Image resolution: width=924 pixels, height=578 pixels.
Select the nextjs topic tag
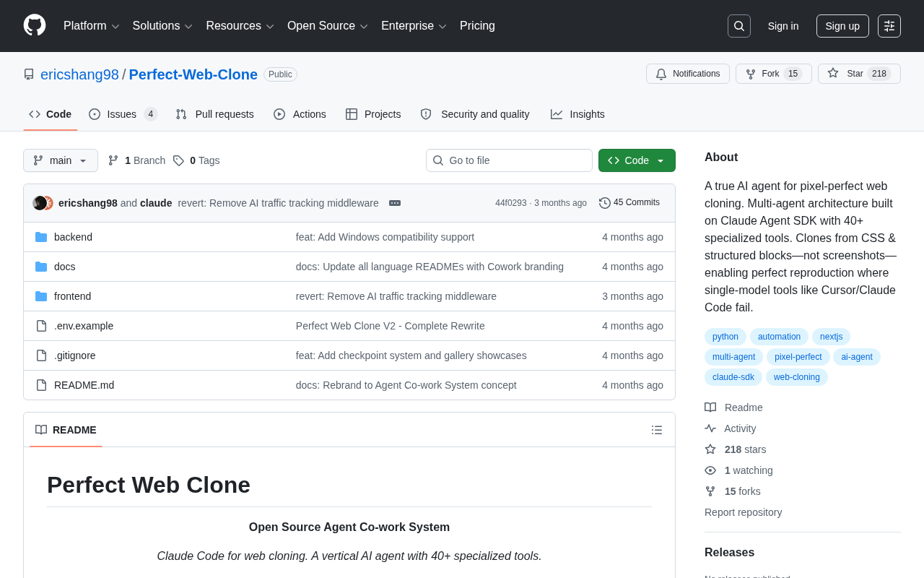coord(831,337)
